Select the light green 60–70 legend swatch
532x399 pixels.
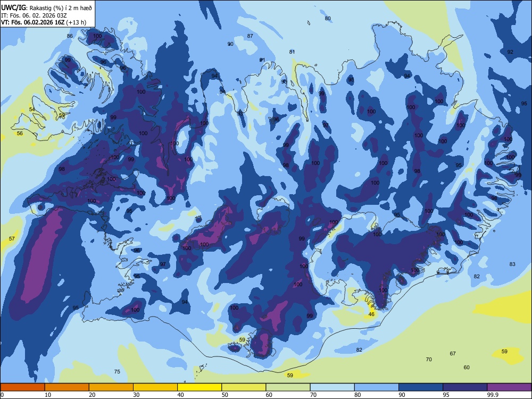click(x=288, y=387)
